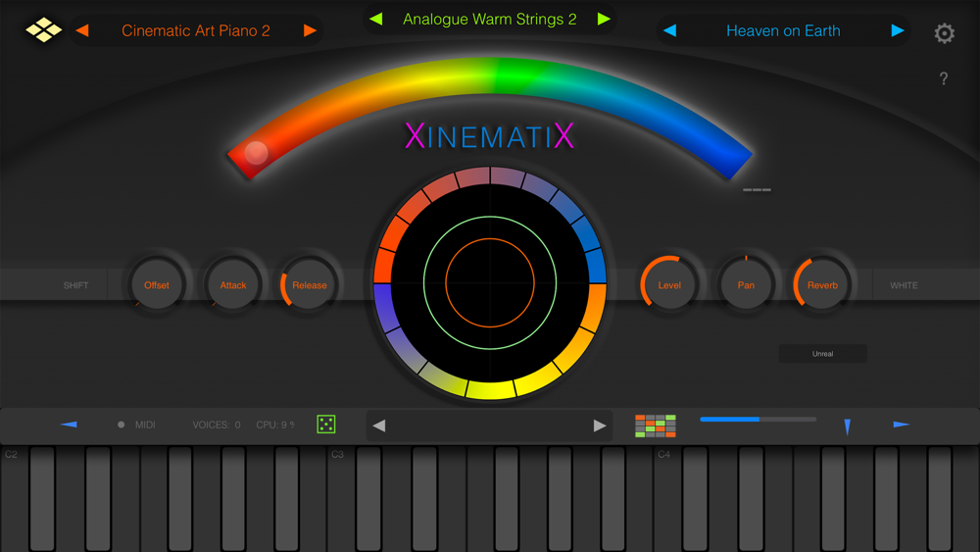Next blue preset arrow for Heaven on Earth
The height and width of the screenshot is (552, 980).
tap(897, 30)
